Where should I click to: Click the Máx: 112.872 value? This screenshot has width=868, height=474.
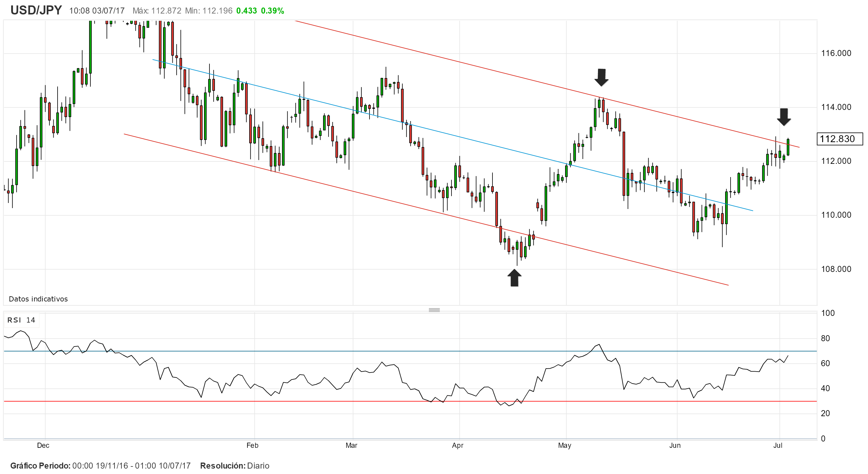[157, 11]
